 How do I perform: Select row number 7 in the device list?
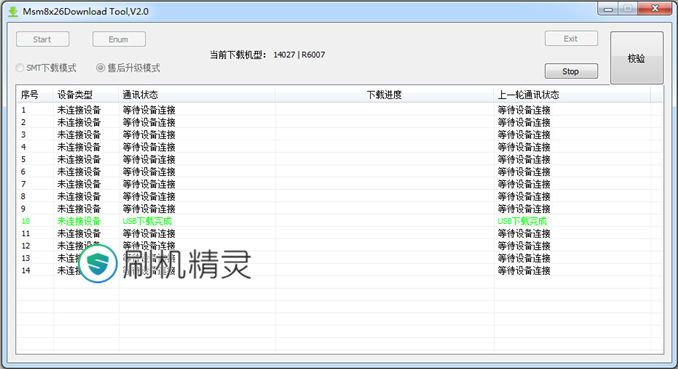click(x=339, y=184)
